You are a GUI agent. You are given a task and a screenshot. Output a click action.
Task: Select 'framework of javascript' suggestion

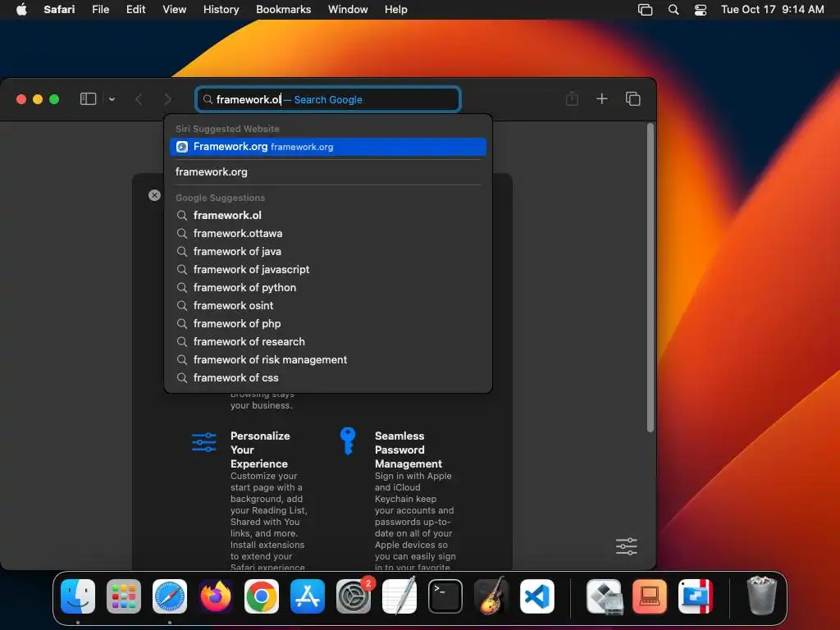pos(328,269)
